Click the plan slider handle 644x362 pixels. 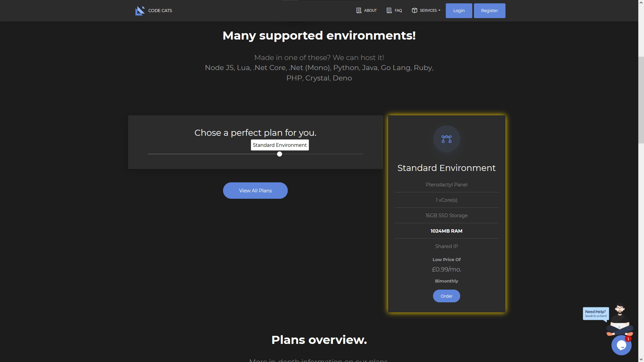[x=279, y=154]
